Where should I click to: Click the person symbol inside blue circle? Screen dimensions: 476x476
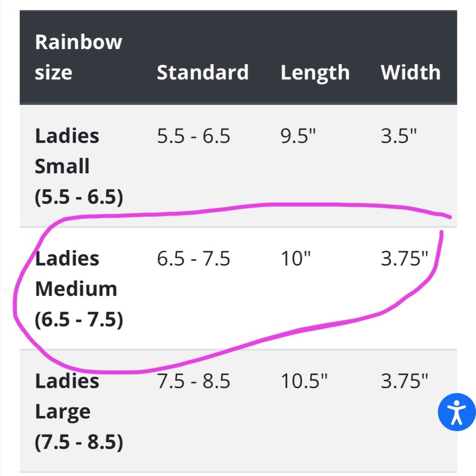(456, 412)
